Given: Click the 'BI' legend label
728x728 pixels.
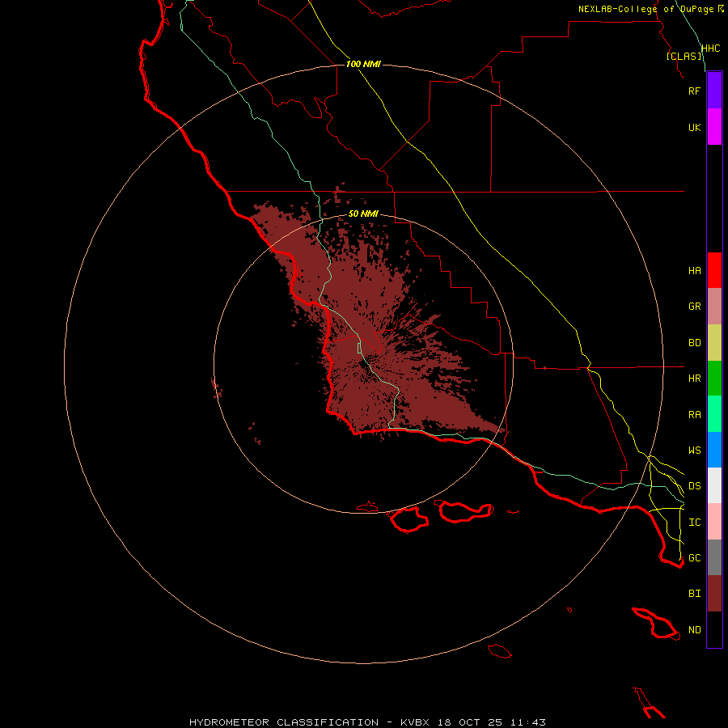Looking at the screenshot, I should pos(694,594).
